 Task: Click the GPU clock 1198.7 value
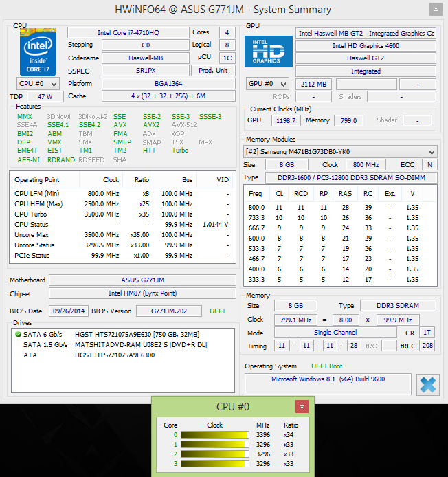(286, 120)
